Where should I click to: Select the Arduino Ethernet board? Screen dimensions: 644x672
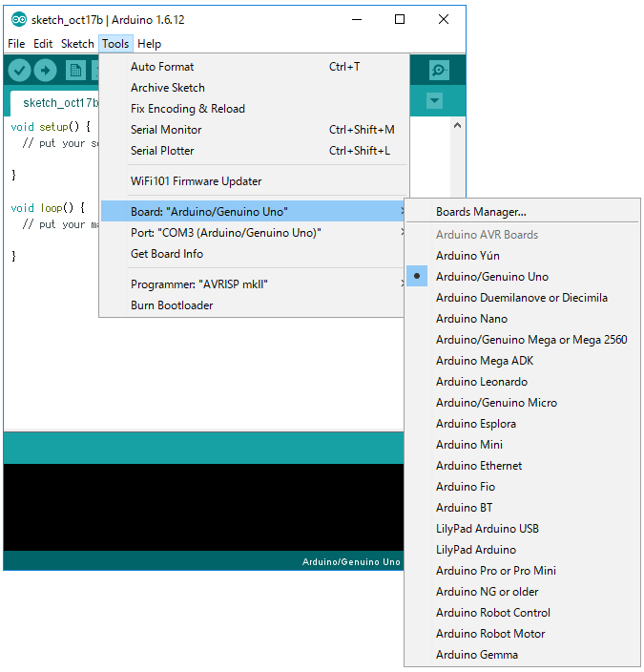click(x=522, y=466)
